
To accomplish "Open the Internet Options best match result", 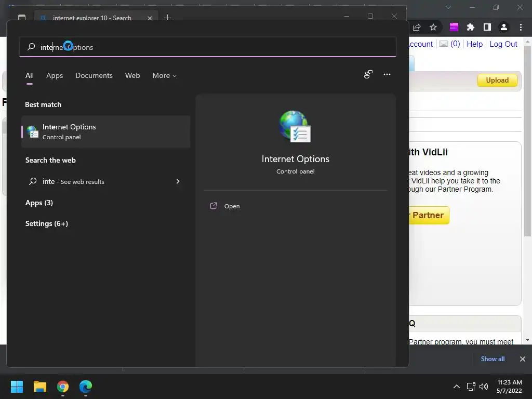I will pos(105,131).
